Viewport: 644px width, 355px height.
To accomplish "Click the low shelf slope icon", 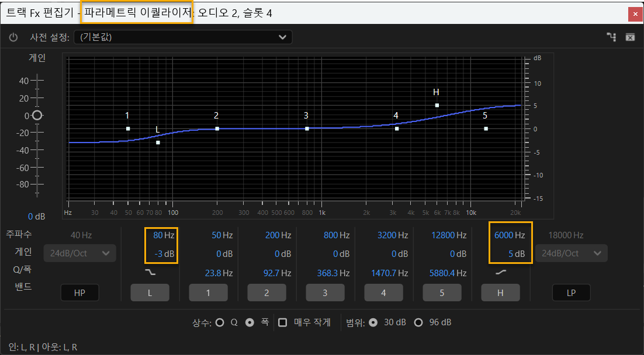I will pyautogui.click(x=150, y=272).
